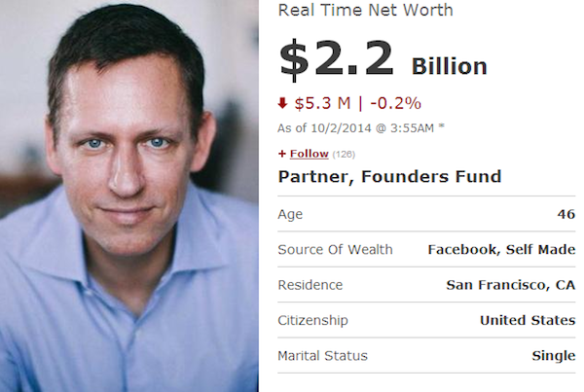Click the Single marital status value

[x=553, y=356]
